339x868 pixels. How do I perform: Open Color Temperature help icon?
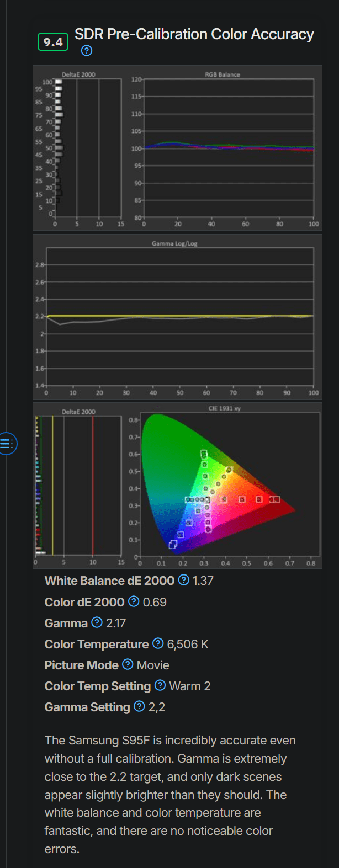tap(158, 643)
